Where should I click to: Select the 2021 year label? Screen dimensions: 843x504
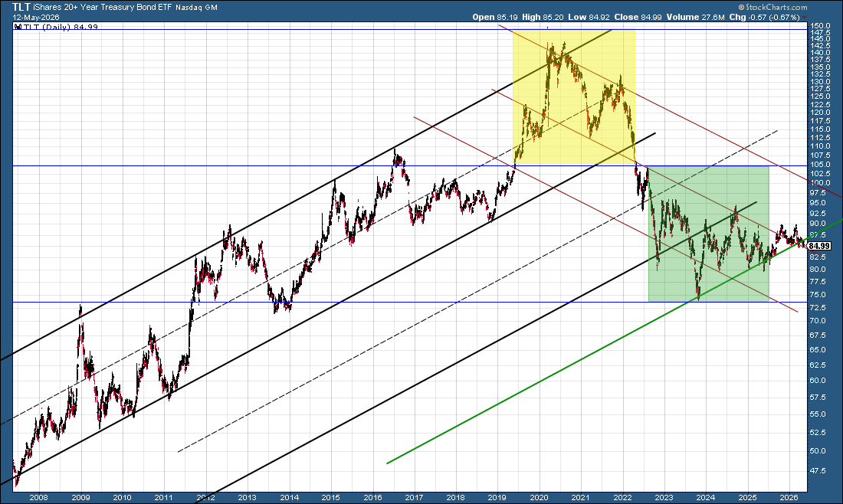coord(581,498)
